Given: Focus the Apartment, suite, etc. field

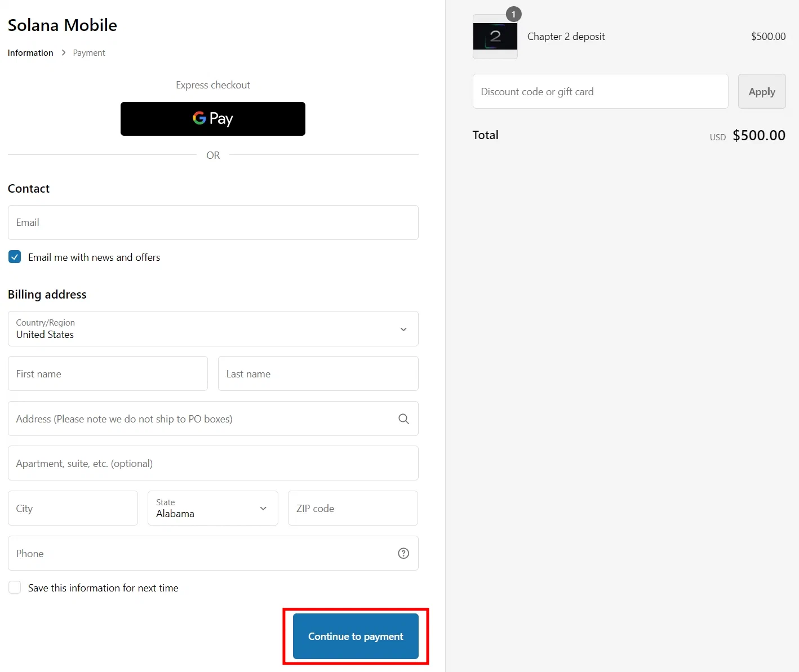Looking at the screenshot, I should 213,463.
